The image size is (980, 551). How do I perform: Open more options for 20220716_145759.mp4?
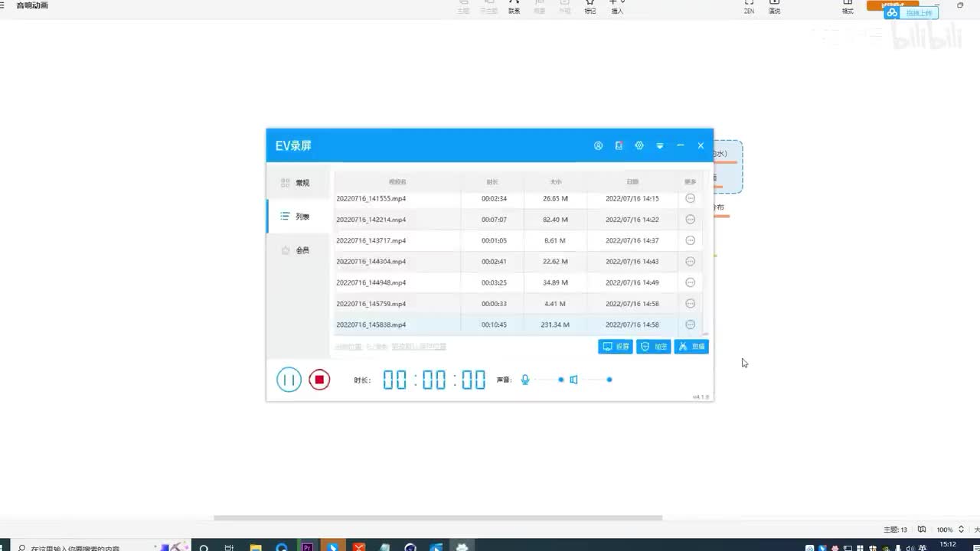[690, 304]
